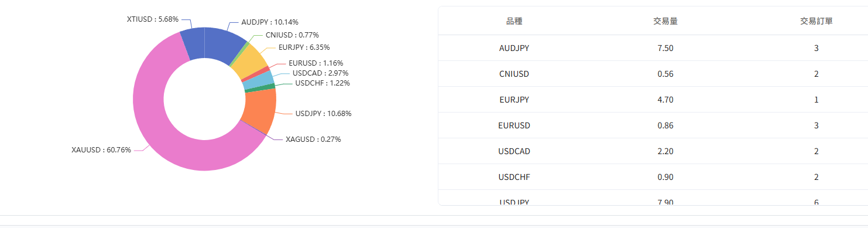This screenshot has width=868, height=228.
Task: Click the XAUUSD : 60.76% label
Action: coord(101,150)
